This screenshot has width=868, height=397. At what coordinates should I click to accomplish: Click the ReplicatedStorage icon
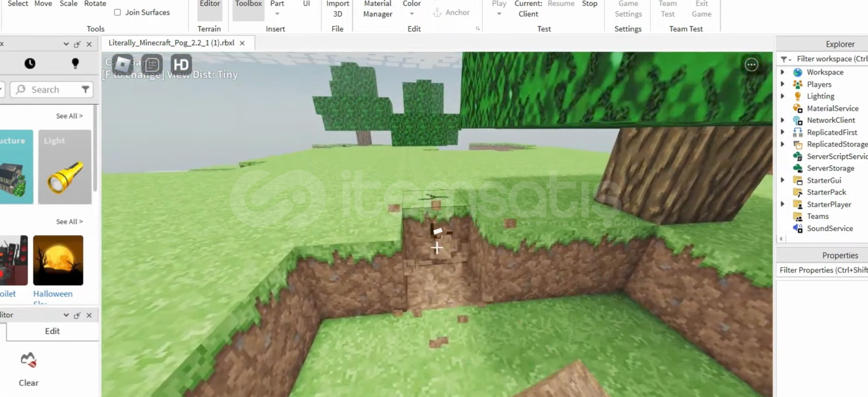click(797, 144)
